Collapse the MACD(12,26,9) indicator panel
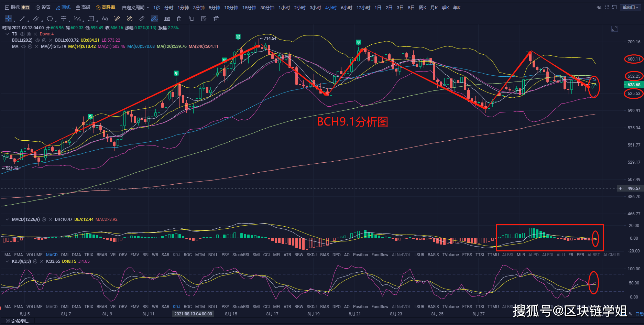The width and height of the screenshot is (644, 325). point(7,219)
